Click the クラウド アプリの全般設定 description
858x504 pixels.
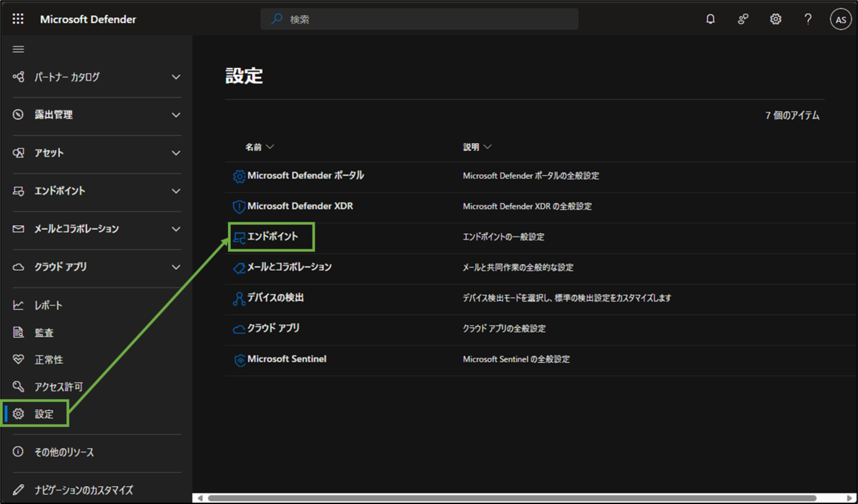[x=504, y=329]
